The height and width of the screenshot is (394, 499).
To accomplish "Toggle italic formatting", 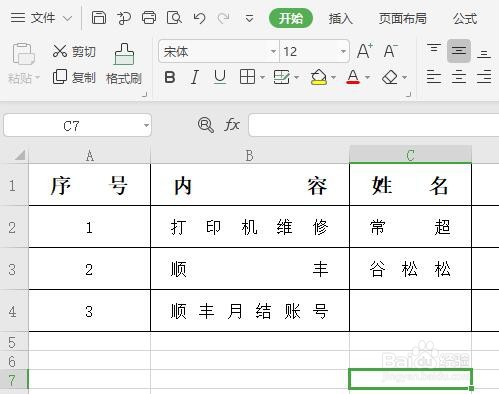I will [195, 78].
